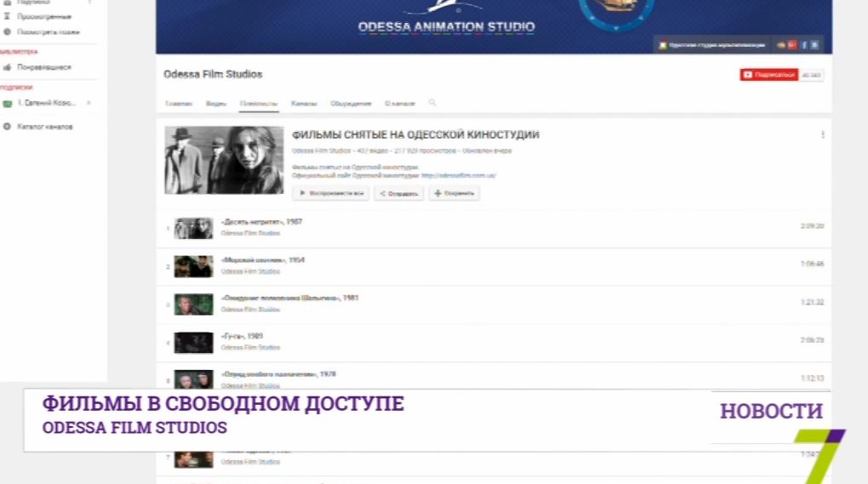The width and height of the screenshot is (868, 484).
Task: Open the odessafilm.com.ua website link
Action: click(459, 175)
